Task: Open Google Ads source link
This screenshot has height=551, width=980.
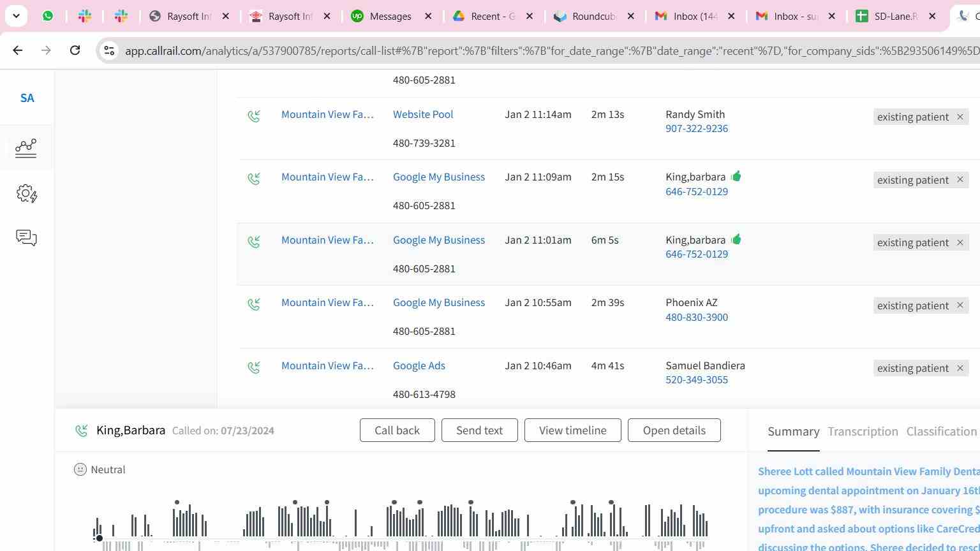Action: pyautogui.click(x=419, y=365)
